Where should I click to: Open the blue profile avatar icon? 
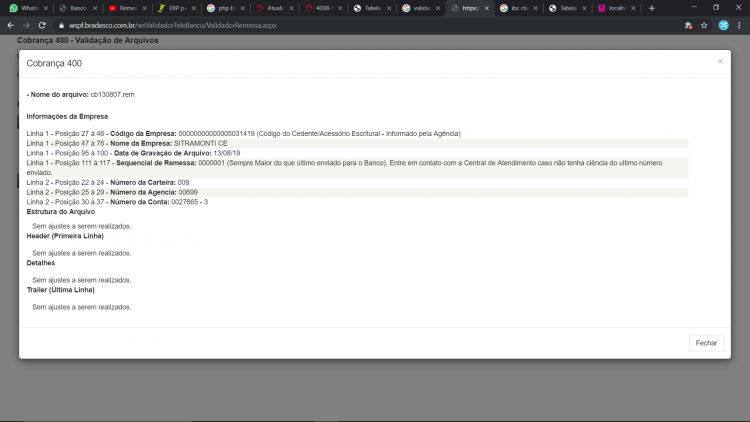(x=723, y=25)
